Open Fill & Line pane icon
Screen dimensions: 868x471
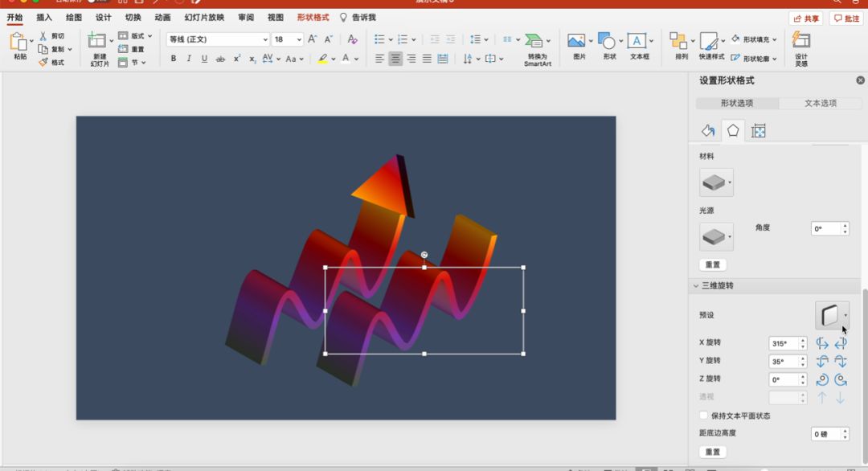(x=708, y=131)
